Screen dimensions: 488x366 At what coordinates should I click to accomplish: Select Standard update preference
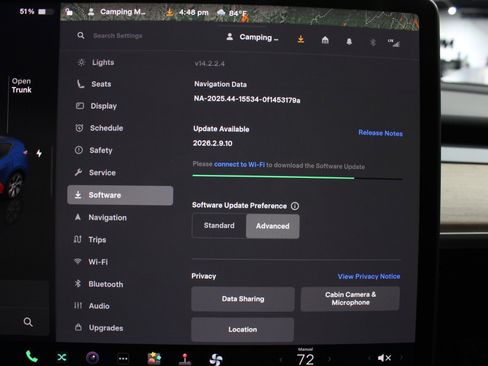[219, 226]
